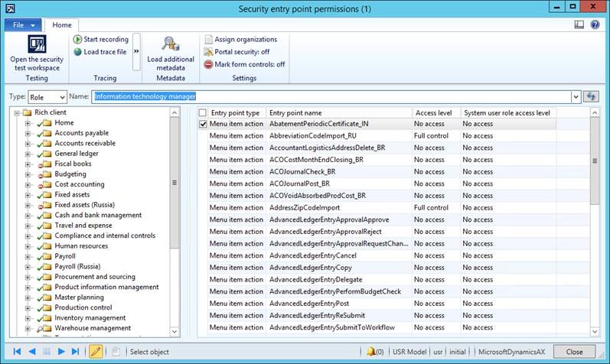Click Load trace file globe icon
610x364 pixels.
pyautogui.click(x=78, y=52)
